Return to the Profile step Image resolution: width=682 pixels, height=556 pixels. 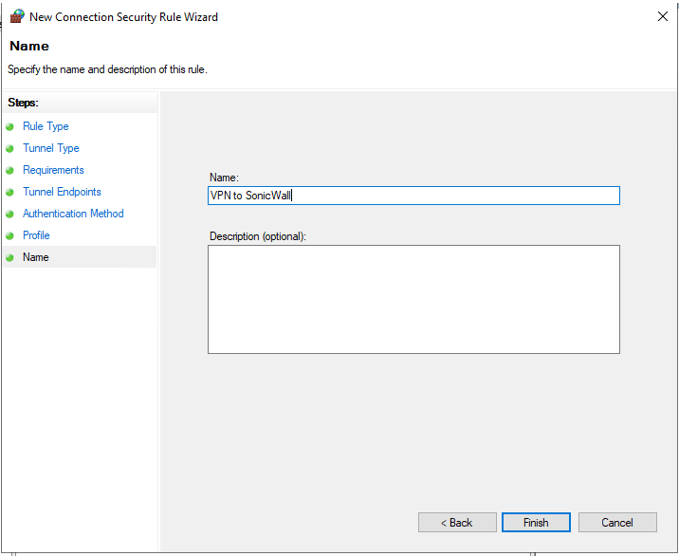tap(36, 236)
